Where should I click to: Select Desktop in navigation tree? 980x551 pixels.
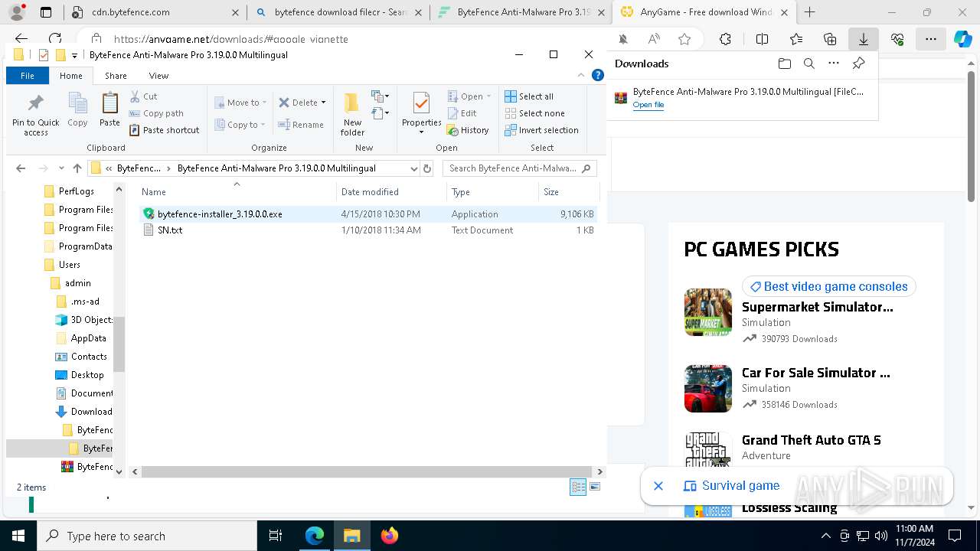pos(87,375)
